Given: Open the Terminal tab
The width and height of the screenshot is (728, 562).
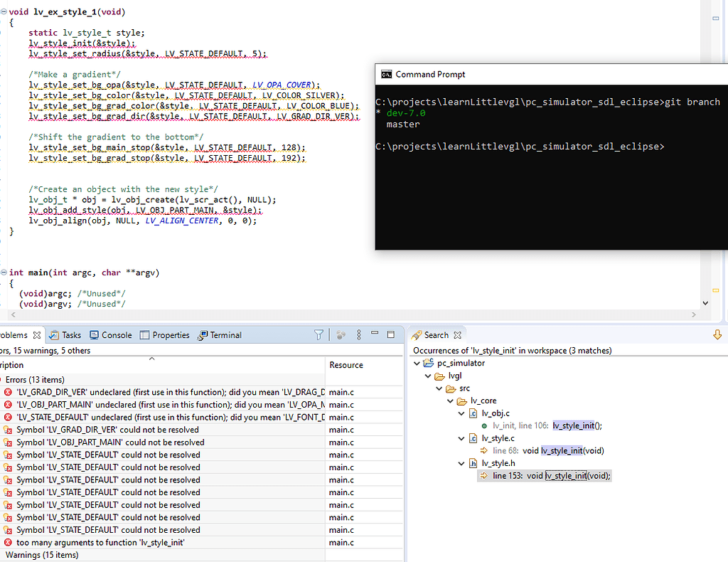Looking at the screenshot, I should pos(220,335).
